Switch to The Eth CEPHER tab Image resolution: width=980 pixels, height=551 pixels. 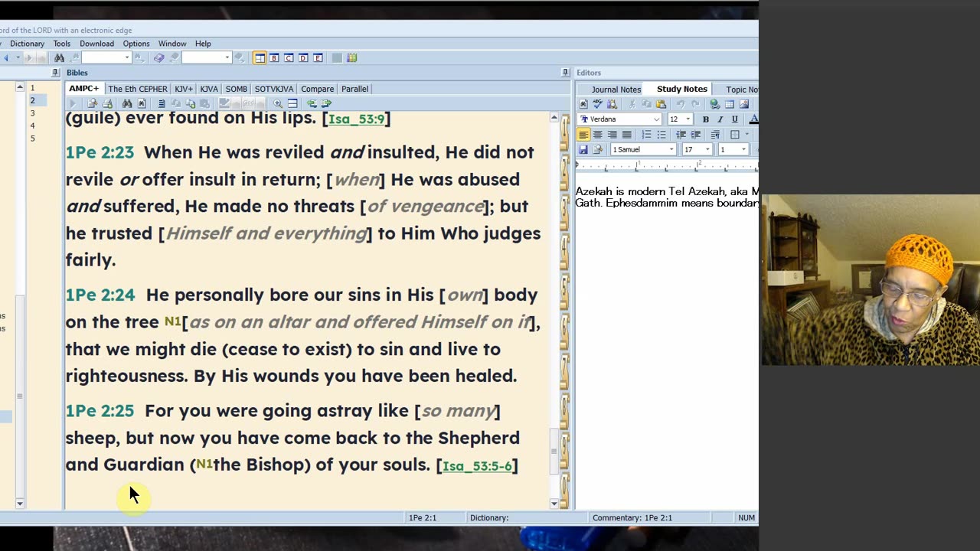tap(138, 89)
